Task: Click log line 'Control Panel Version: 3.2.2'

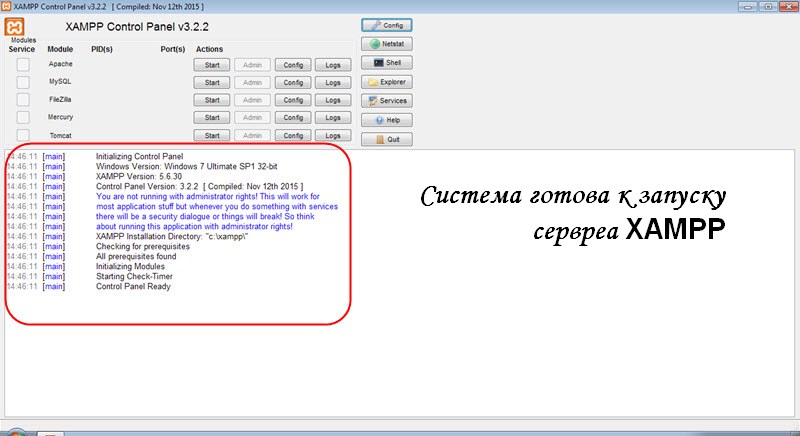Action: [199, 187]
